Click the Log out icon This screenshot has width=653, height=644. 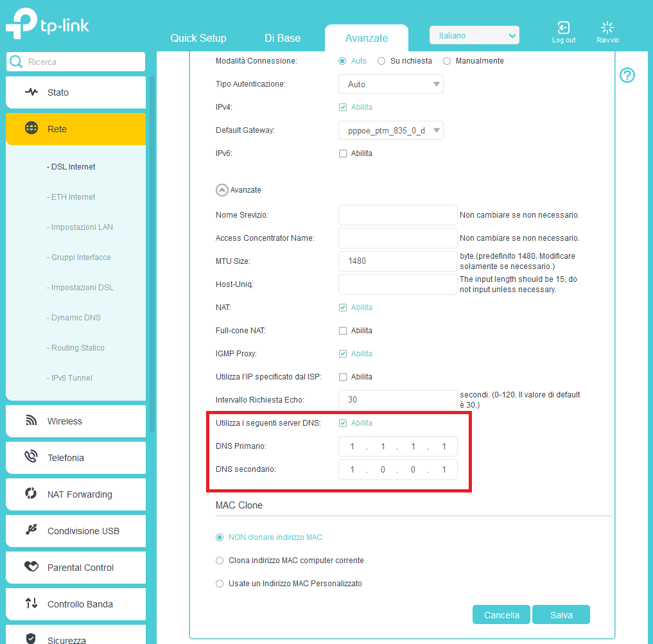pos(563,28)
